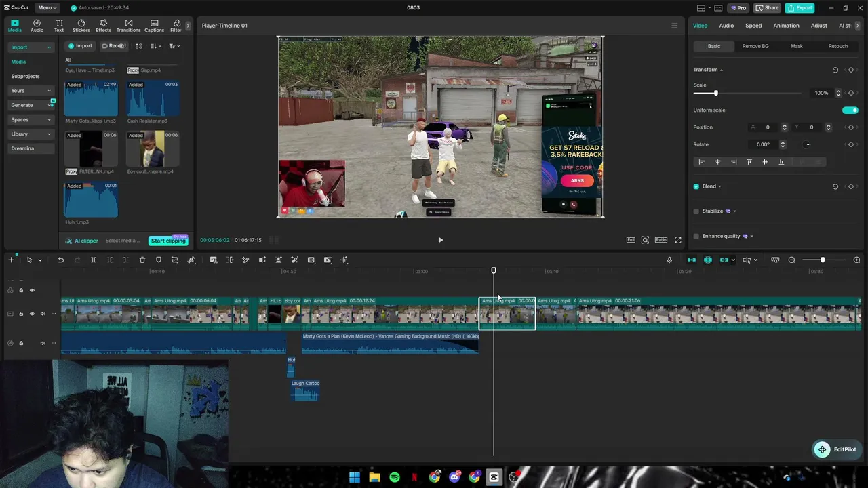
Task: Select the Cash Register.mp3 thumbnail
Action: point(153,98)
